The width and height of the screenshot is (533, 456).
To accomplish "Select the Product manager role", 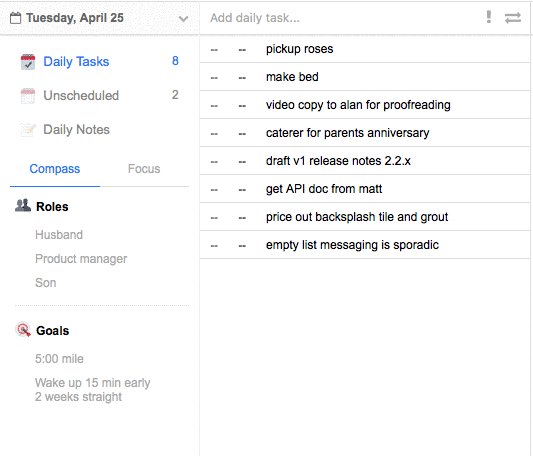I will tap(81, 259).
